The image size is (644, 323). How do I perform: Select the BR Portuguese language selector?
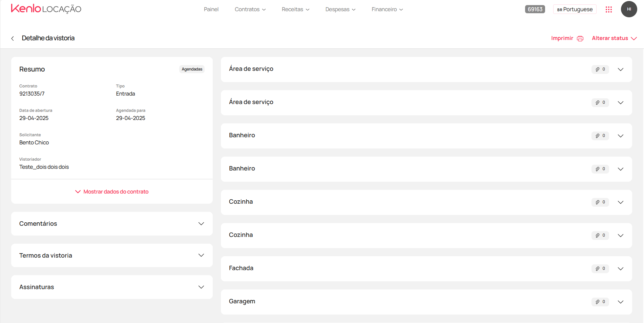tap(575, 9)
